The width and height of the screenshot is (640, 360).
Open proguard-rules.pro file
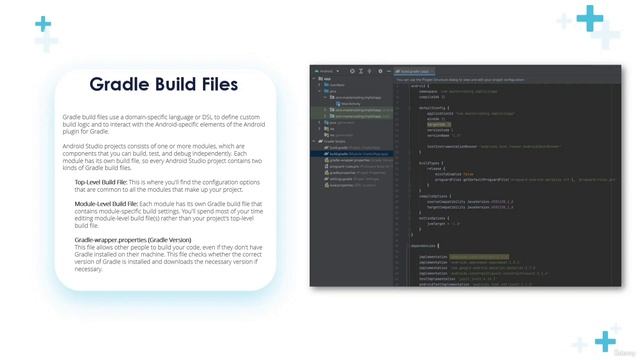click(358, 167)
